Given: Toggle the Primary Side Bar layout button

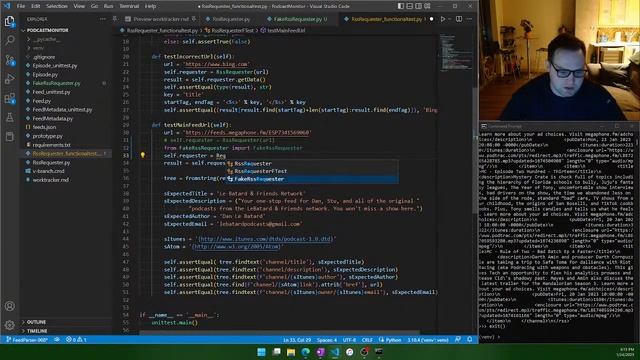Looking at the screenshot, I should click(401, 6).
